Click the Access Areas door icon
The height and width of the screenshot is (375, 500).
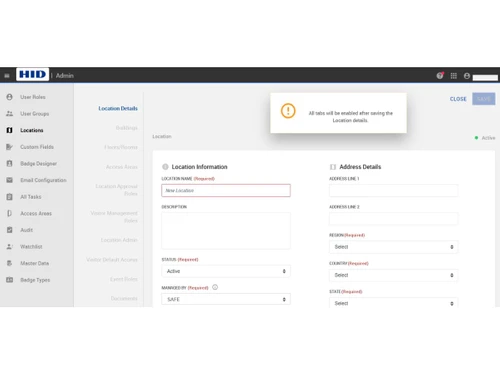[x=9, y=213]
